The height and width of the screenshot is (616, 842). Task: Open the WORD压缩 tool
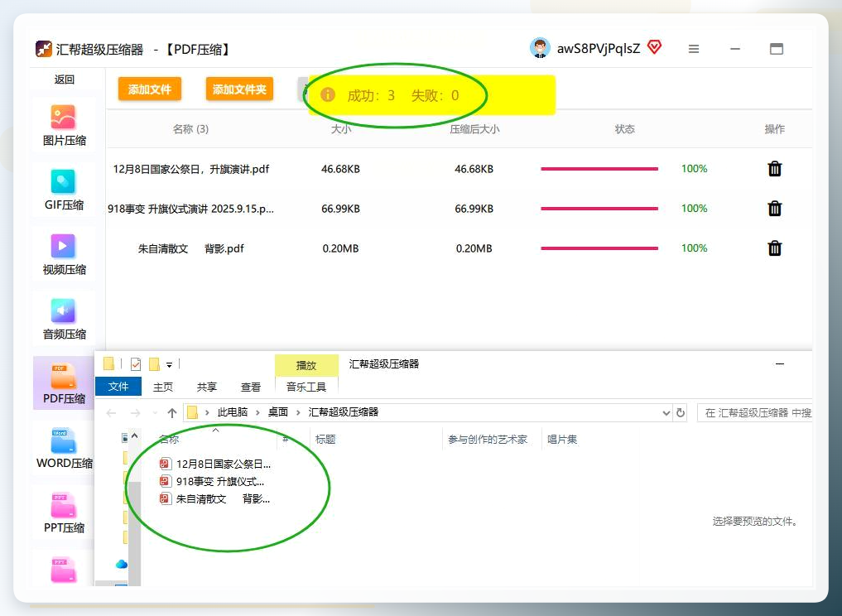(64, 449)
